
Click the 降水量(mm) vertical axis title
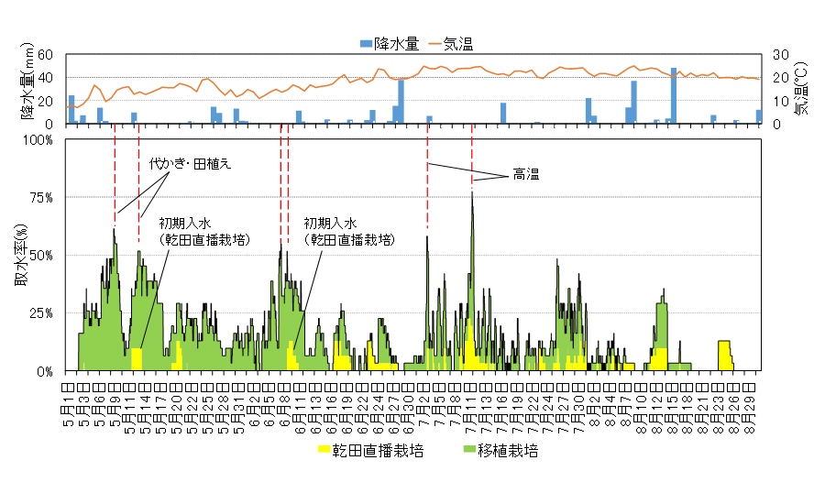point(27,81)
